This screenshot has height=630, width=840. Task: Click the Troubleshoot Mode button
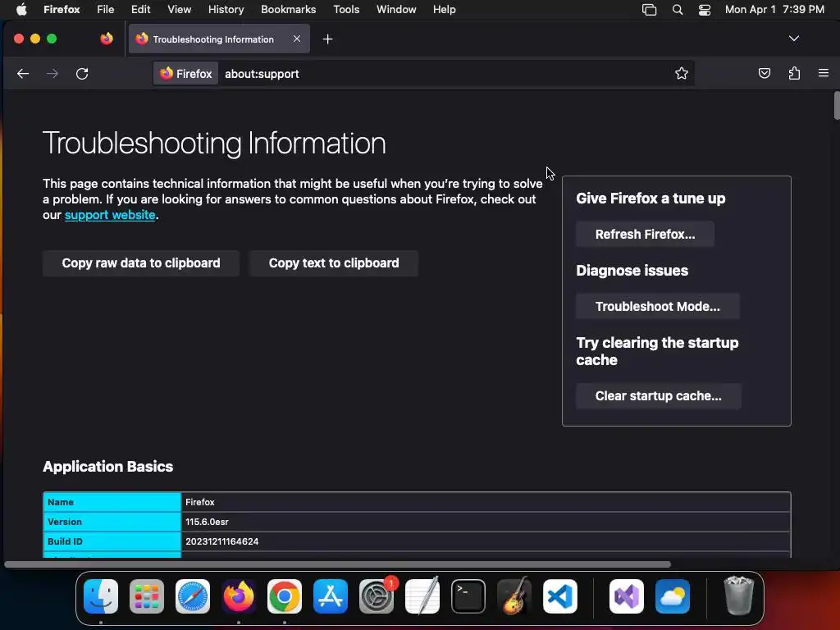click(657, 307)
